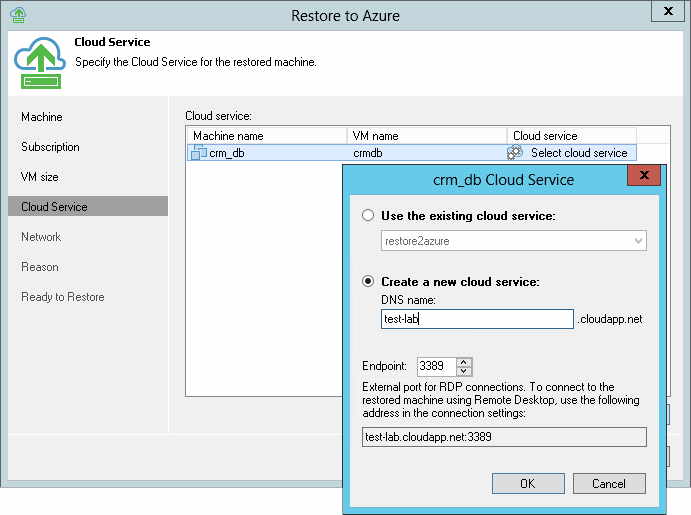691x515 pixels.
Task: Click 'Select cloud service' link in row
Action: click(579, 153)
